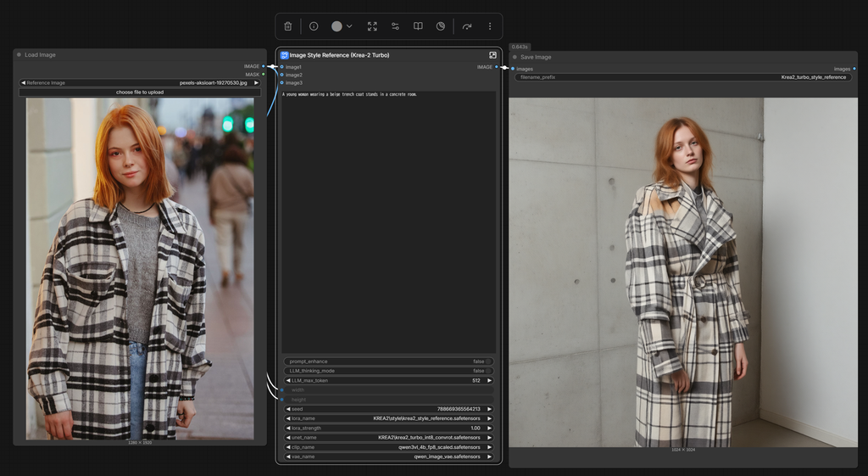The image size is (868, 476).
Task: Click the Load Image preview photo
Action: point(140,269)
